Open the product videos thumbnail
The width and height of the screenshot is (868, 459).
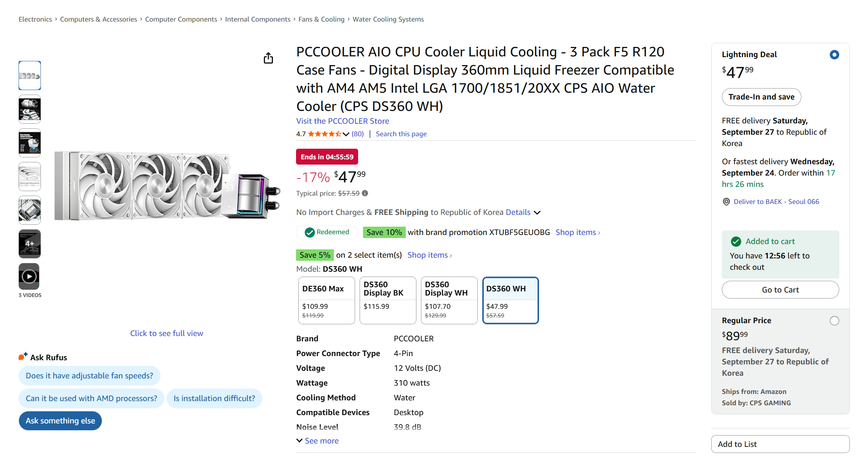(30, 277)
